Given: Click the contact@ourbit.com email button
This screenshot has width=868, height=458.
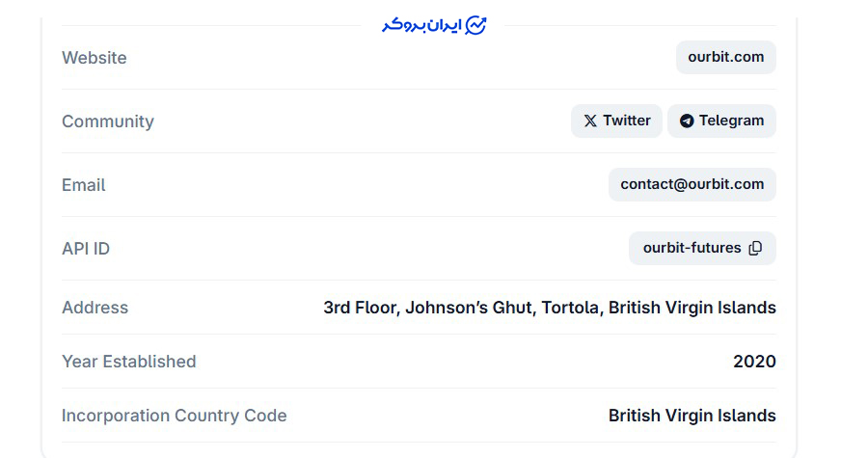Looking at the screenshot, I should 692,184.
